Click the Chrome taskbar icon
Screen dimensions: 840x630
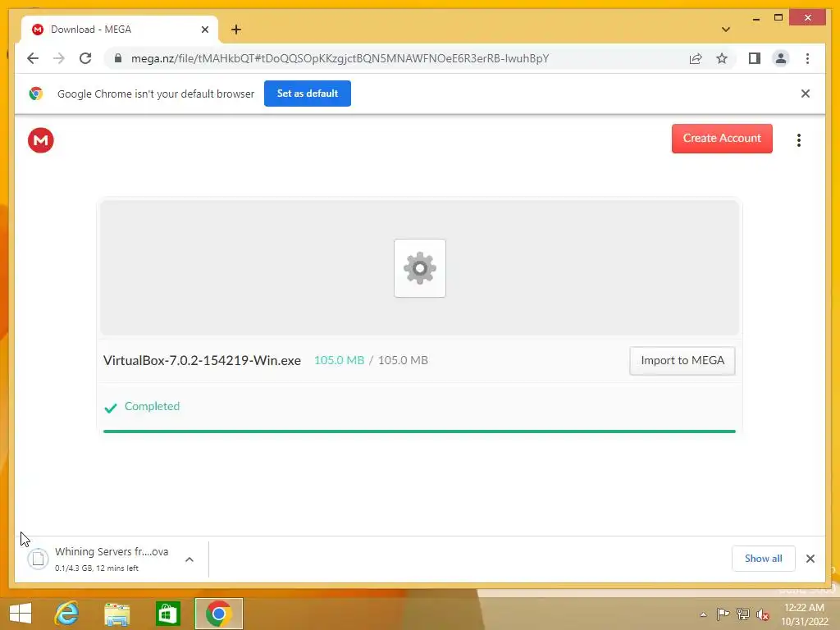(218, 614)
